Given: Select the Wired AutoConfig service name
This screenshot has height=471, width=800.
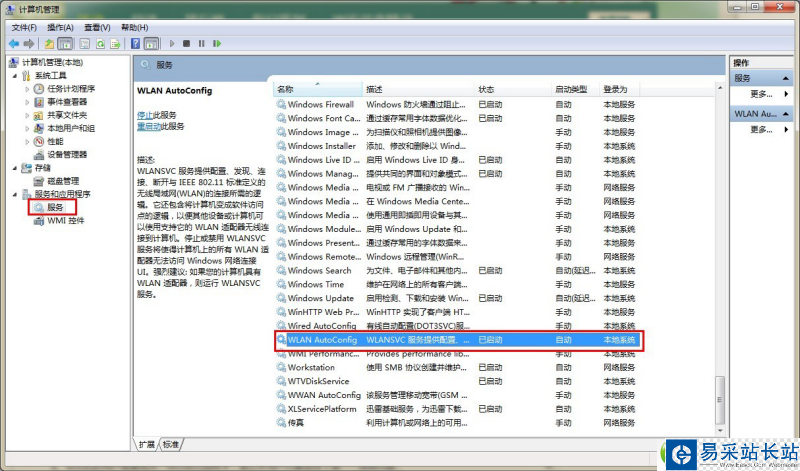Looking at the screenshot, I should [x=322, y=326].
